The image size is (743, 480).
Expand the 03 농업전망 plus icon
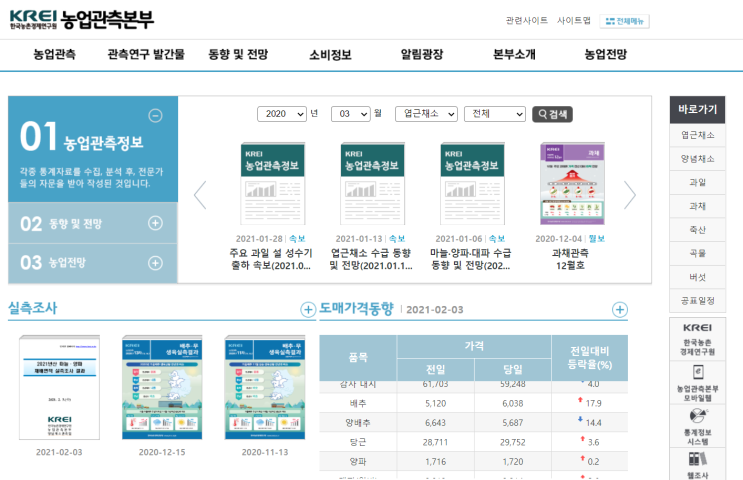[x=155, y=263]
